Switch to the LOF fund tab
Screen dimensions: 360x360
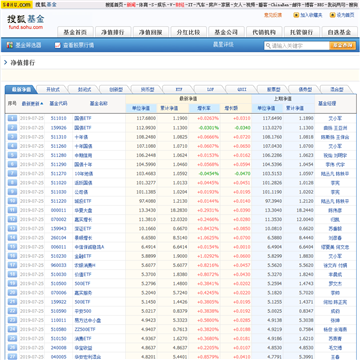pyautogui.click(x=210, y=89)
